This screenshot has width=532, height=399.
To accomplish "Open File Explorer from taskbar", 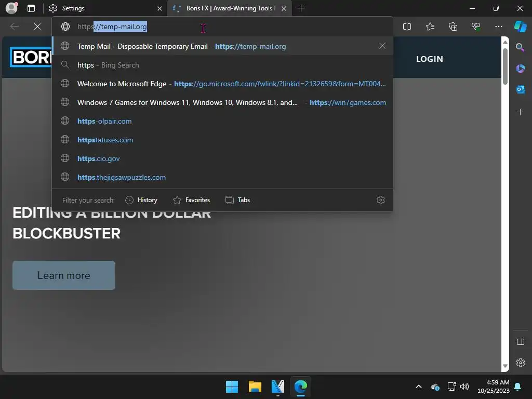I will click(x=255, y=387).
